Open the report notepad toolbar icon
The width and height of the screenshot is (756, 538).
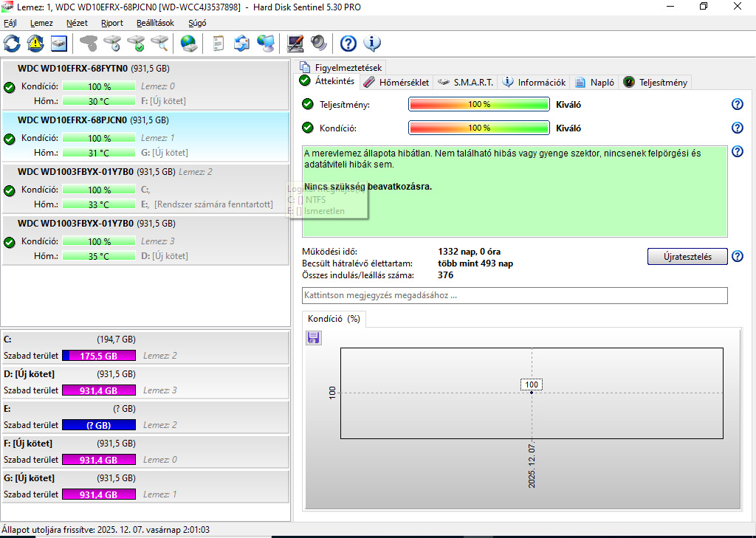[218, 44]
